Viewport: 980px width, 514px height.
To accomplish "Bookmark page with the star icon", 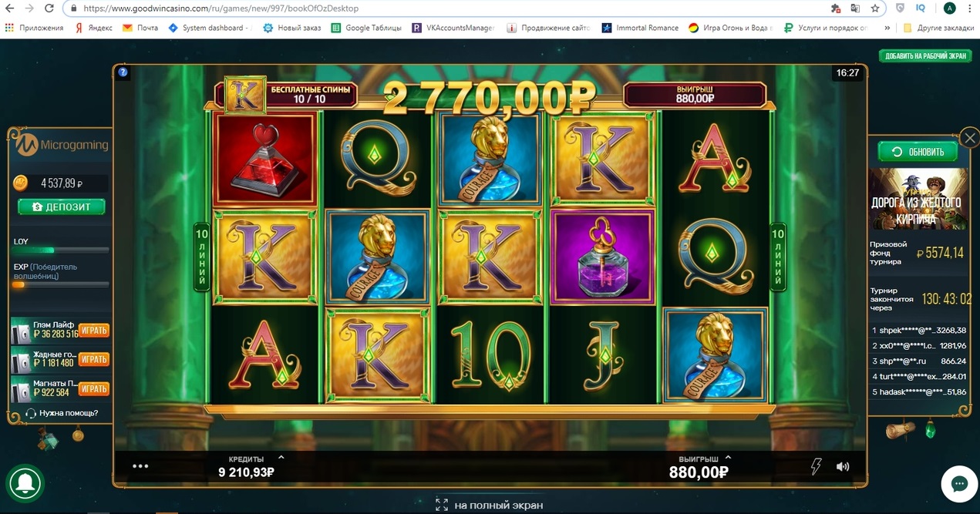I will coord(874,8).
